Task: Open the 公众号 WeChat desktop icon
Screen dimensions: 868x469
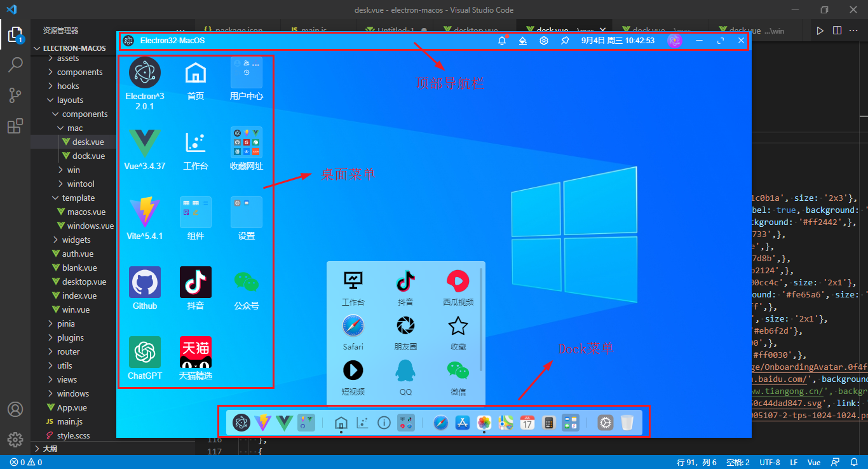Action: (x=247, y=282)
